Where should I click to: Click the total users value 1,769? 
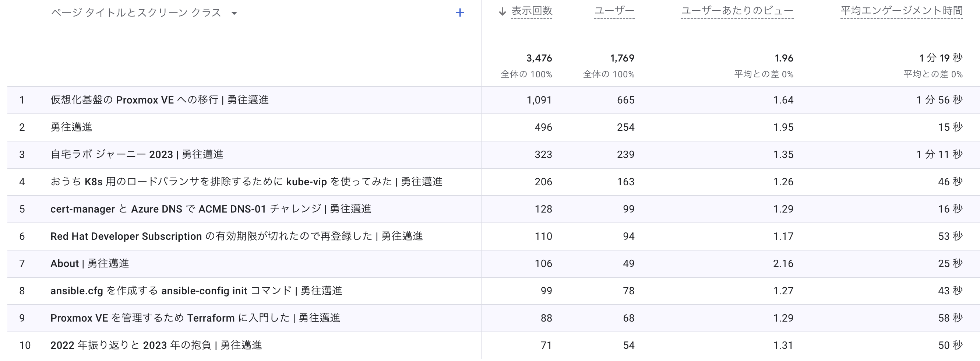coord(622,58)
